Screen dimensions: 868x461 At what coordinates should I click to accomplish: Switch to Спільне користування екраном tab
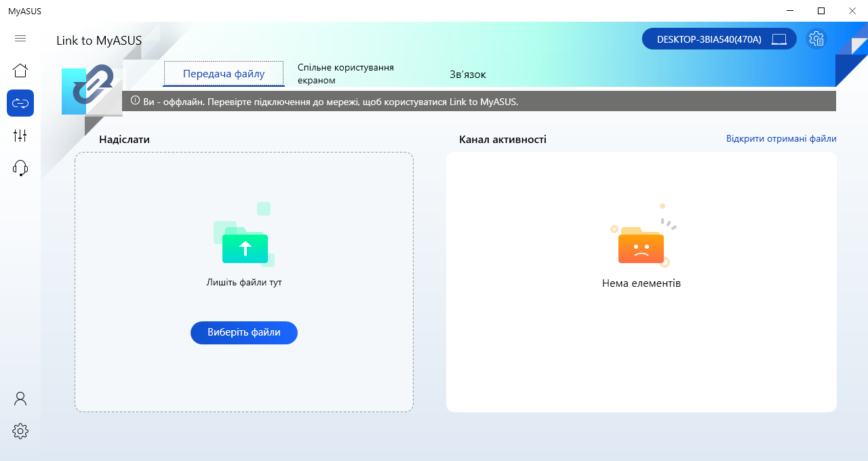click(346, 74)
